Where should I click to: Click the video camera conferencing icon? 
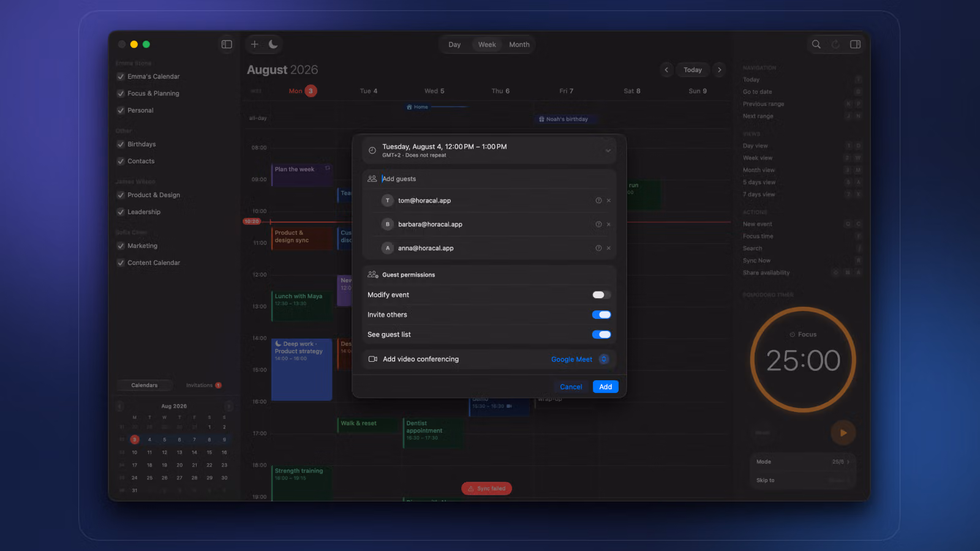372,359
